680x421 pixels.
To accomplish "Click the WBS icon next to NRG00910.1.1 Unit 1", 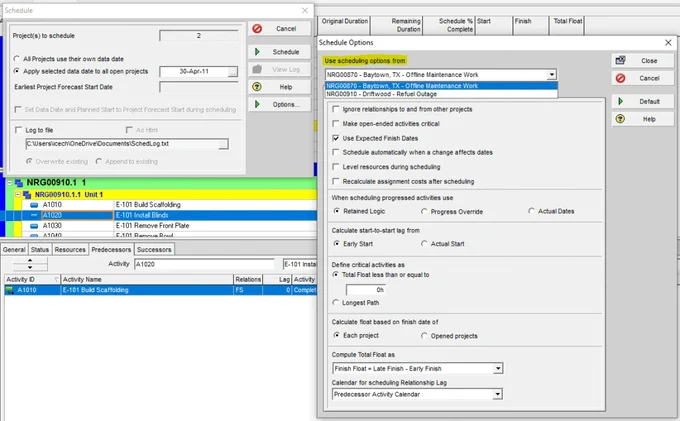I will 27,195.
